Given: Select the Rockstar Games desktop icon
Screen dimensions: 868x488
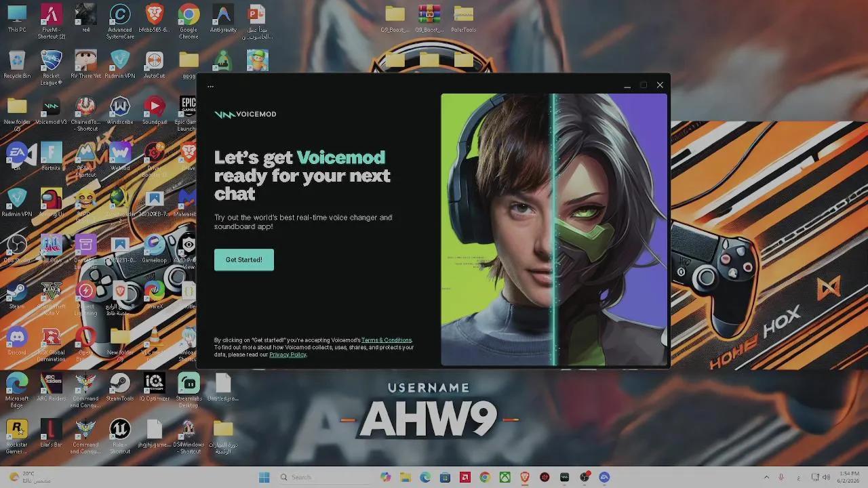Looking at the screenshot, I should [17, 436].
